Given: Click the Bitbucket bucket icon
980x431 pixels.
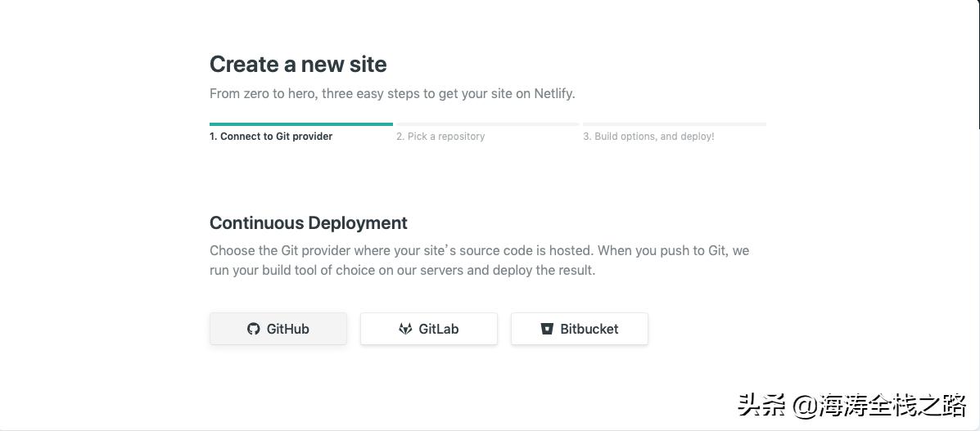Looking at the screenshot, I should click(x=547, y=329).
